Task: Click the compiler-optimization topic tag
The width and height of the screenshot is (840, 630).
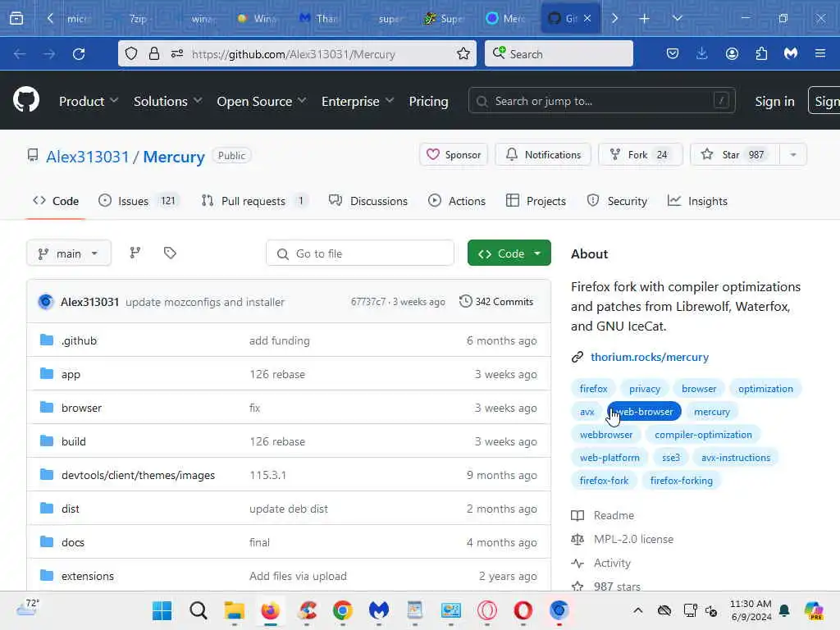Action: (703, 435)
